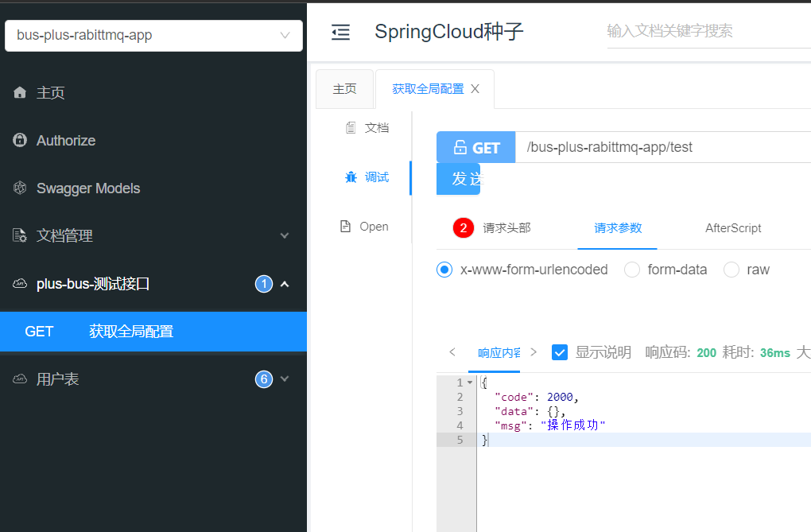Open Authorize in sidebar
The height and width of the screenshot is (532, 811).
pyautogui.click(x=153, y=140)
